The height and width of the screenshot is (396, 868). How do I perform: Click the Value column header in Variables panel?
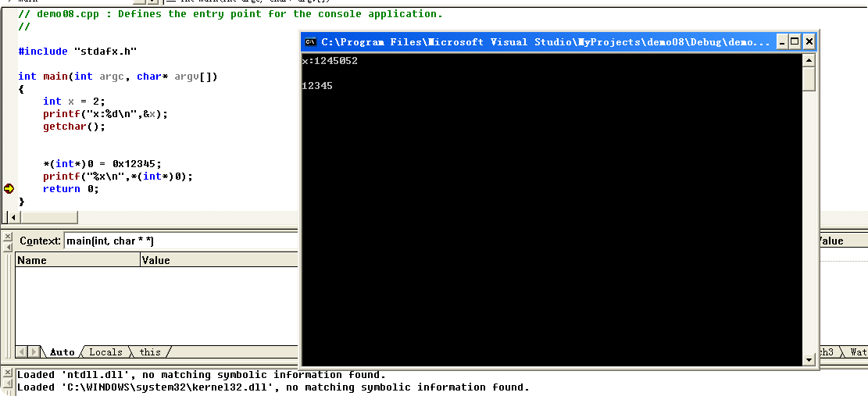[x=220, y=260]
